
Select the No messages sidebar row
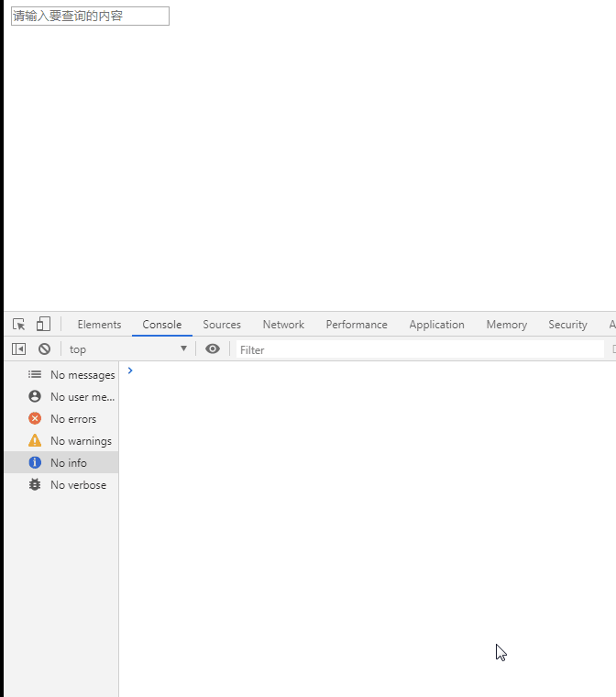pos(61,375)
